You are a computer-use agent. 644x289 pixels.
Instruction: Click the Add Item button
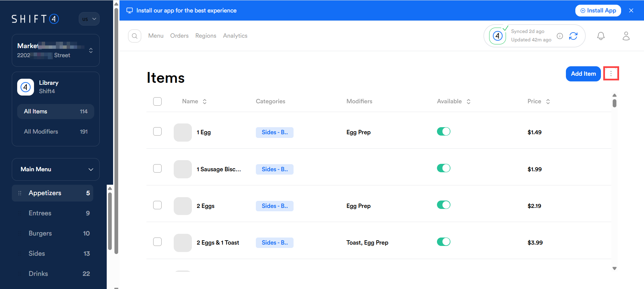pyautogui.click(x=583, y=74)
